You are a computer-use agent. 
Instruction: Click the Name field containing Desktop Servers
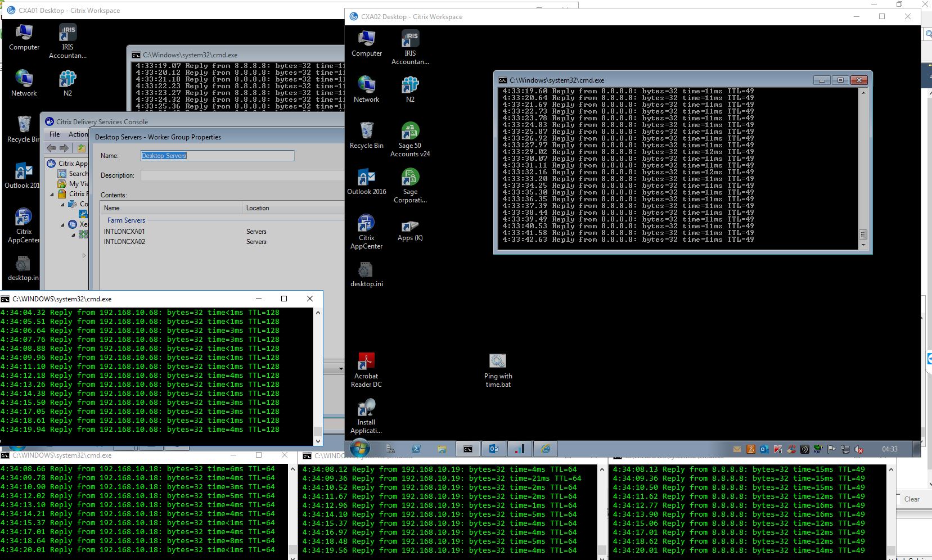pos(217,156)
